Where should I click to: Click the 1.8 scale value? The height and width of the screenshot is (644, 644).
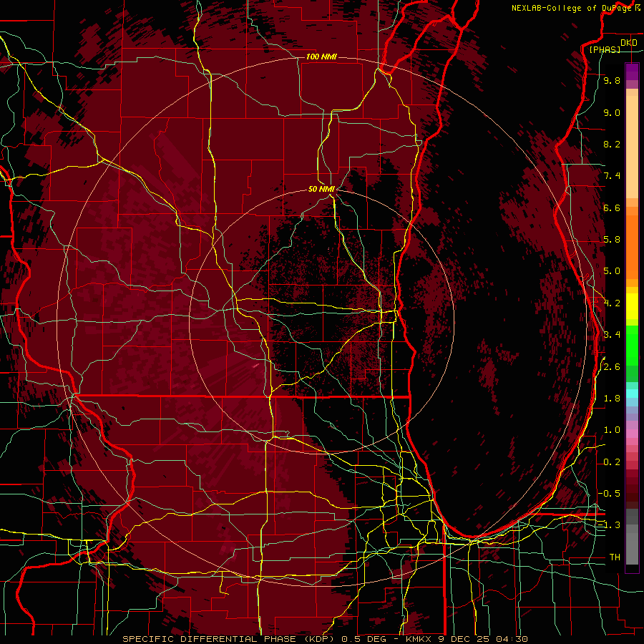click(x=612, y=399)
